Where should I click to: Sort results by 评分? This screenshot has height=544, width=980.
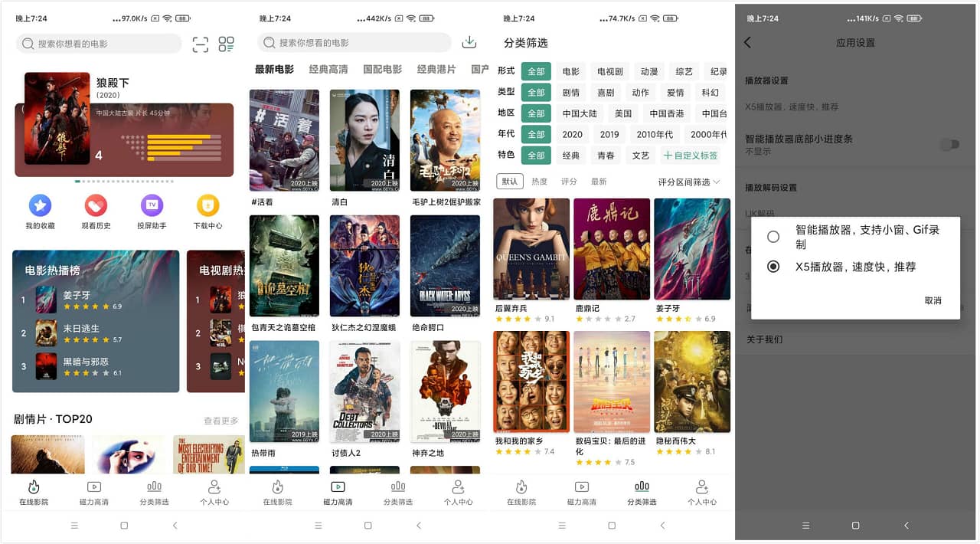click(x=569, y=182)
